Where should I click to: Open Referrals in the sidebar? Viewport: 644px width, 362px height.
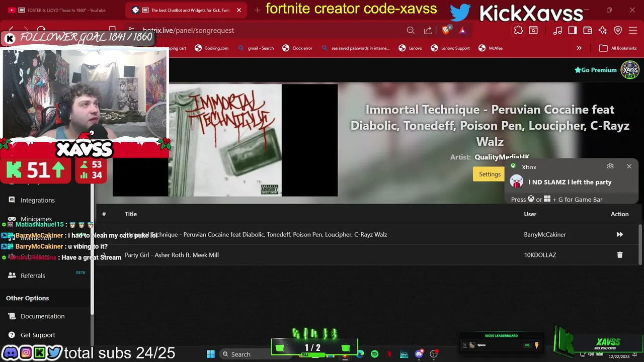click(x=33, y=276)
